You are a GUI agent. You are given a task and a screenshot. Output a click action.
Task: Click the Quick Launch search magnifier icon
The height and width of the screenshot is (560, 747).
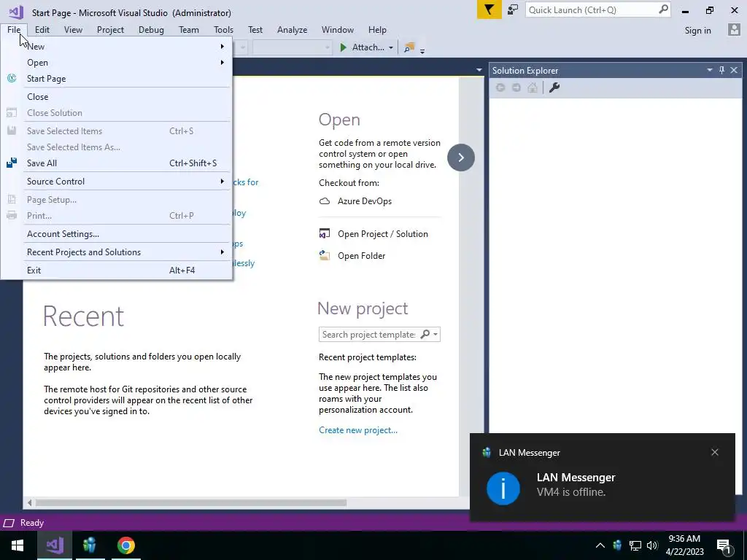(663, 9)
